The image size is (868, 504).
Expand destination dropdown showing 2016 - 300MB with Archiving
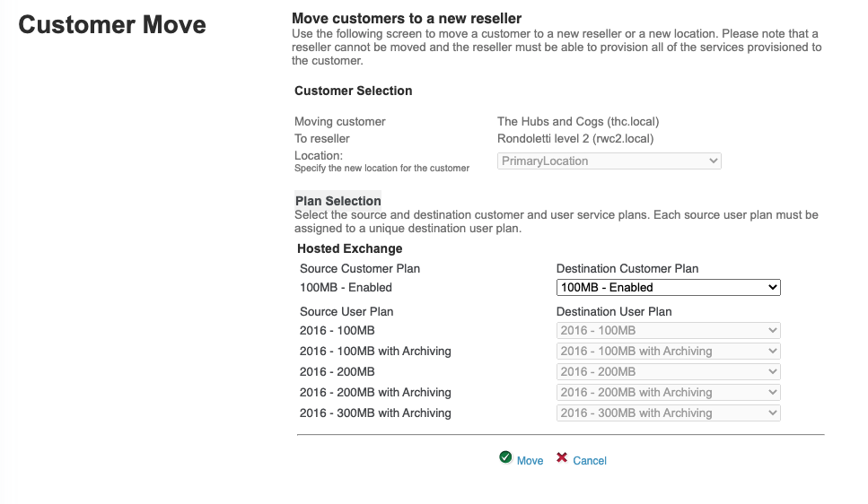click(668, 413)
